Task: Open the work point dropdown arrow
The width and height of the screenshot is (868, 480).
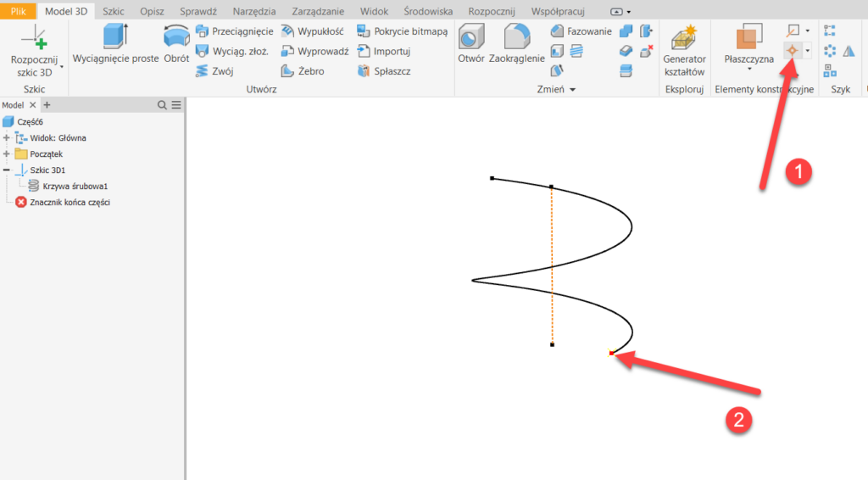Action: point(808,51)
